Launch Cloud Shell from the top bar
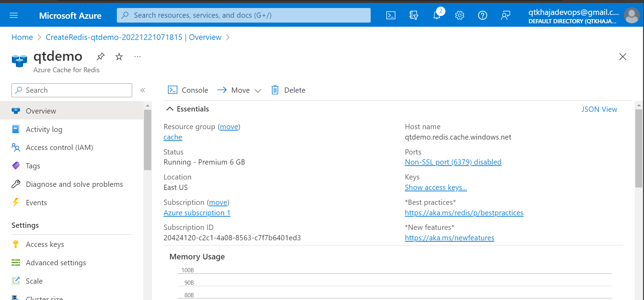The height and width of the screenshot is (300, 644). point(391,15)
